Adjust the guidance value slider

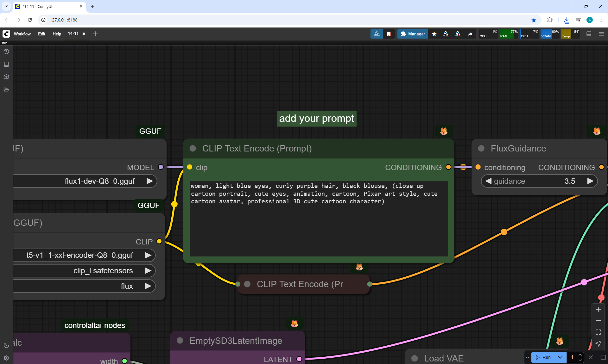tap(539, 181)
